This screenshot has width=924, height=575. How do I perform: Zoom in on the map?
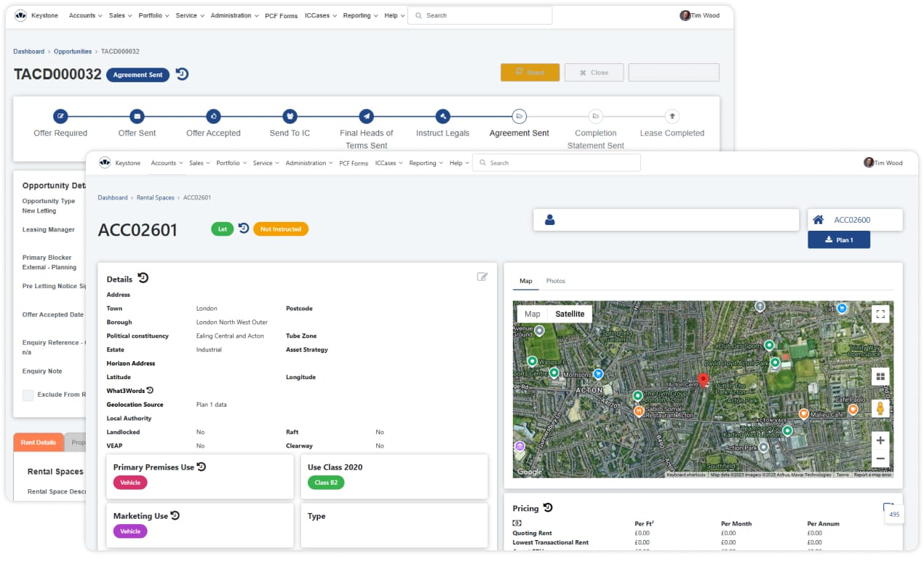pyautogui.click(x=880, y=440)
